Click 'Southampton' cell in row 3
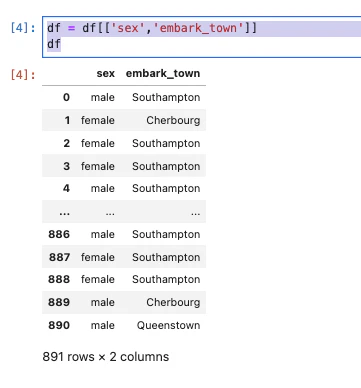The image size is (361, 388). point(166,166)
